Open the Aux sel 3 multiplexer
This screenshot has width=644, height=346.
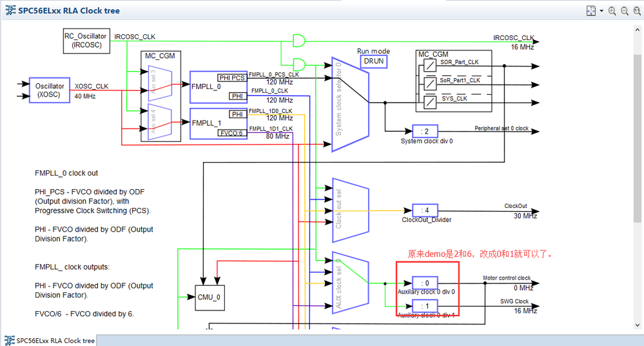[160, 83]
